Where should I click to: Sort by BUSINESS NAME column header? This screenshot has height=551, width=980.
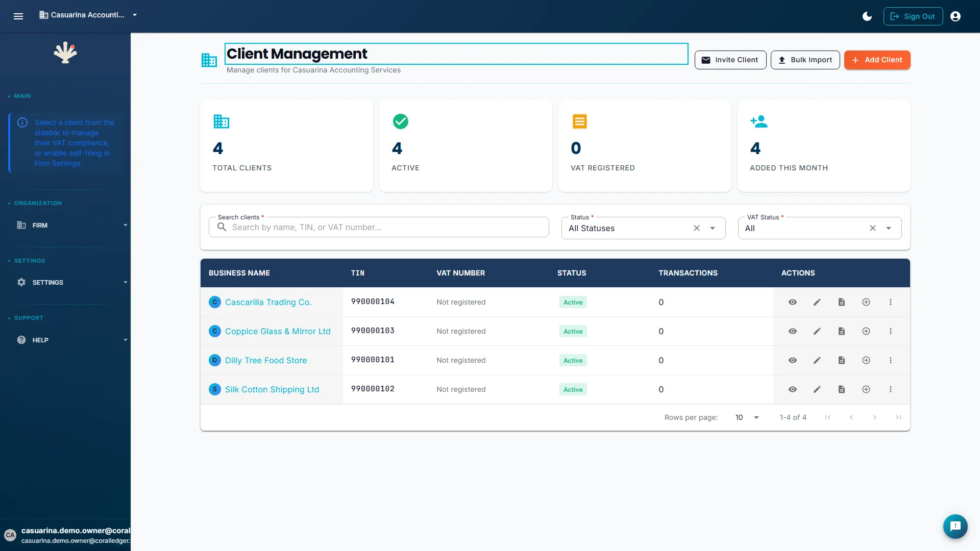click(x=239, y=273)
